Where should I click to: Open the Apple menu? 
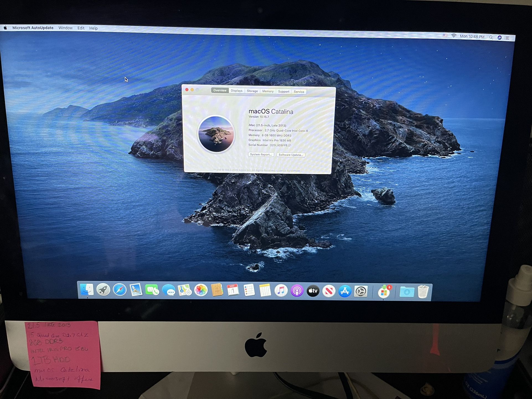point(5,28)
